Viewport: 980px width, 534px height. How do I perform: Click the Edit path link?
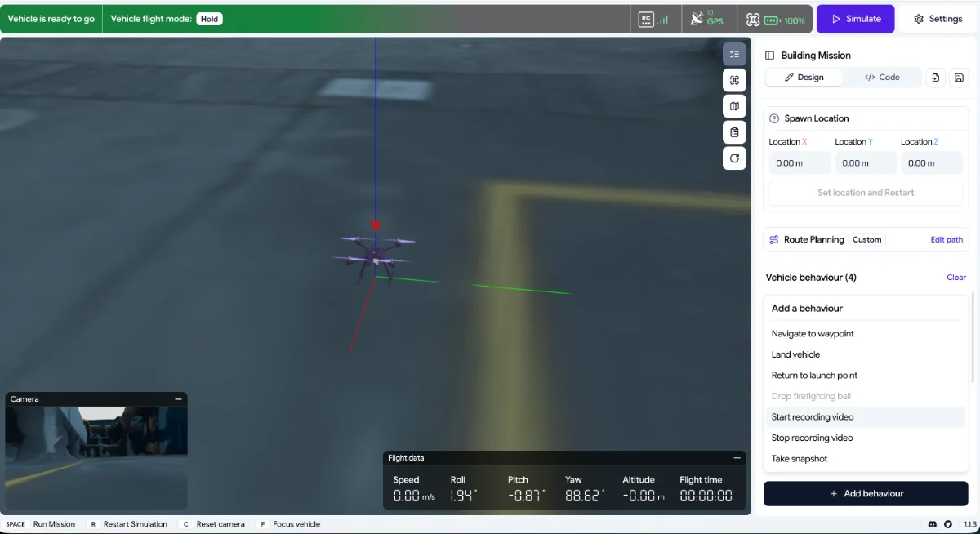click(947, 240)
